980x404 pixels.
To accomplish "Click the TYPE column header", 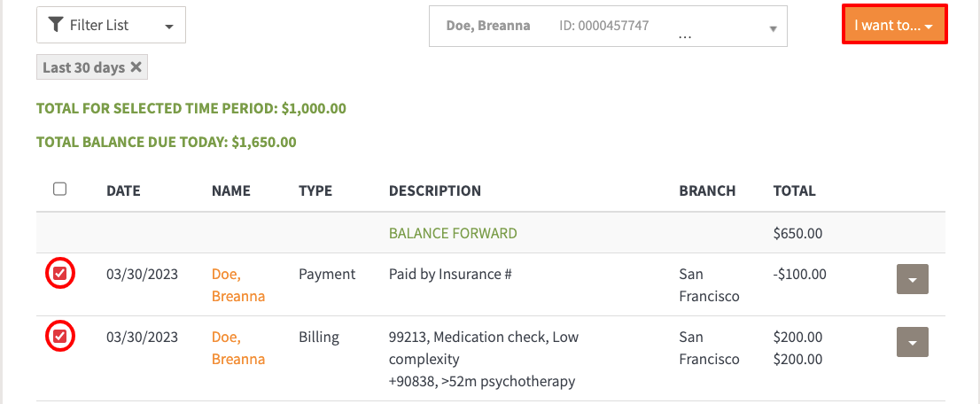I will coord(315,190).
